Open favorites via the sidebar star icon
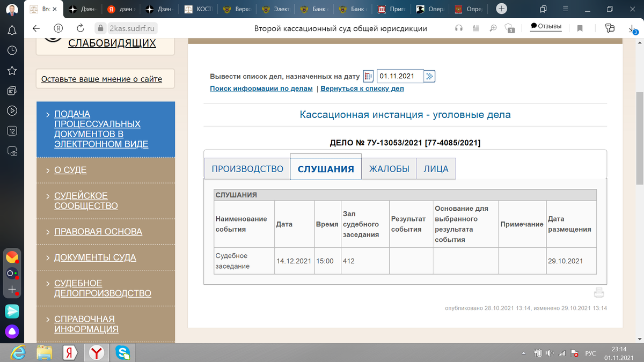644x362 pixels. (x=12, y=70)
